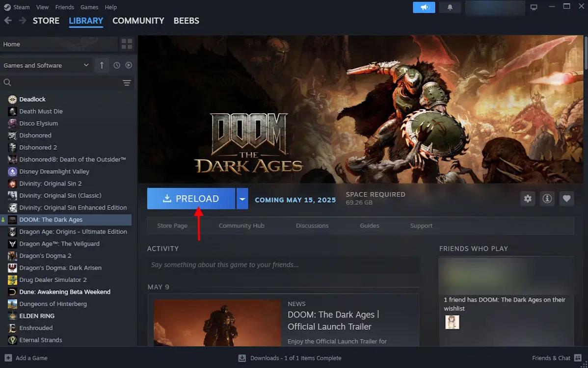Open the Games and Software dropdown
Screen dimensions: 588x368
click(x=47, y=65)
